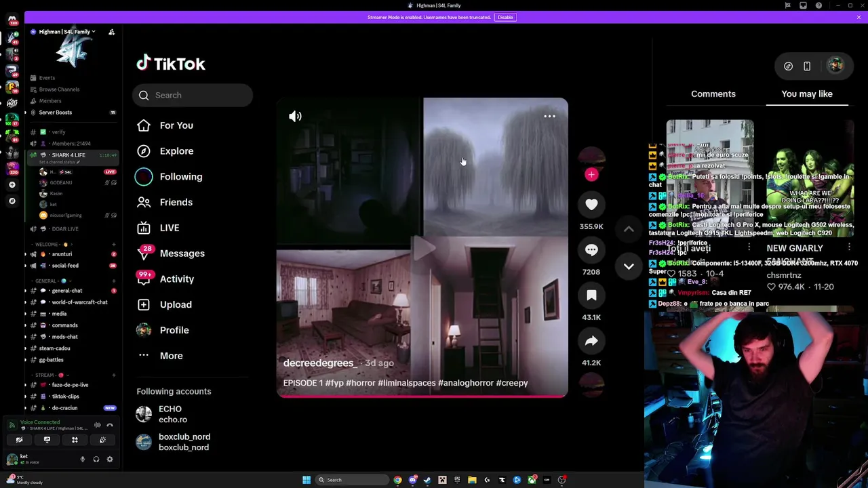
Task: Click the TikTok logo
Action: click(171, 64)
